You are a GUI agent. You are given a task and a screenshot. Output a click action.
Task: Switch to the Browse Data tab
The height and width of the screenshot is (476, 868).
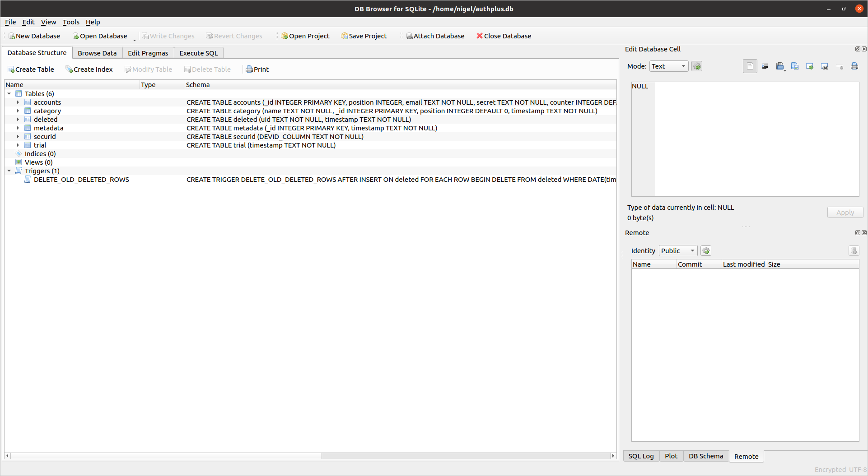point(97,53)
